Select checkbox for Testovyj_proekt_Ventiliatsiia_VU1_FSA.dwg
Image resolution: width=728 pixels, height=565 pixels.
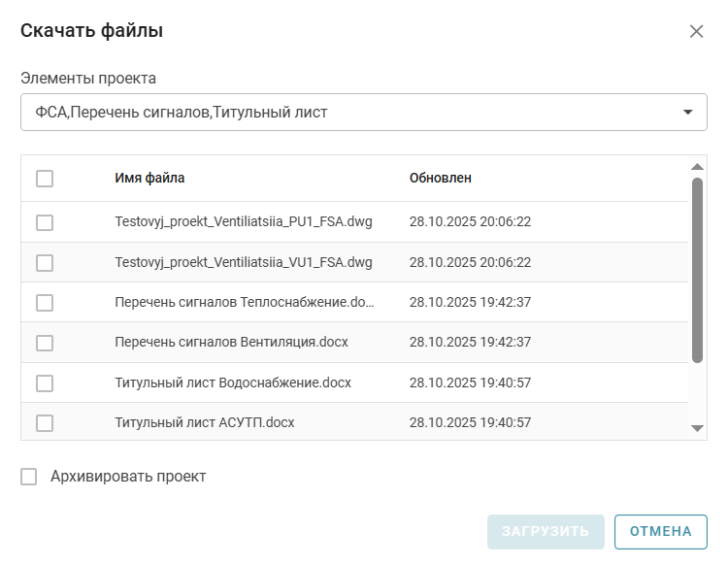pos(45,262)
